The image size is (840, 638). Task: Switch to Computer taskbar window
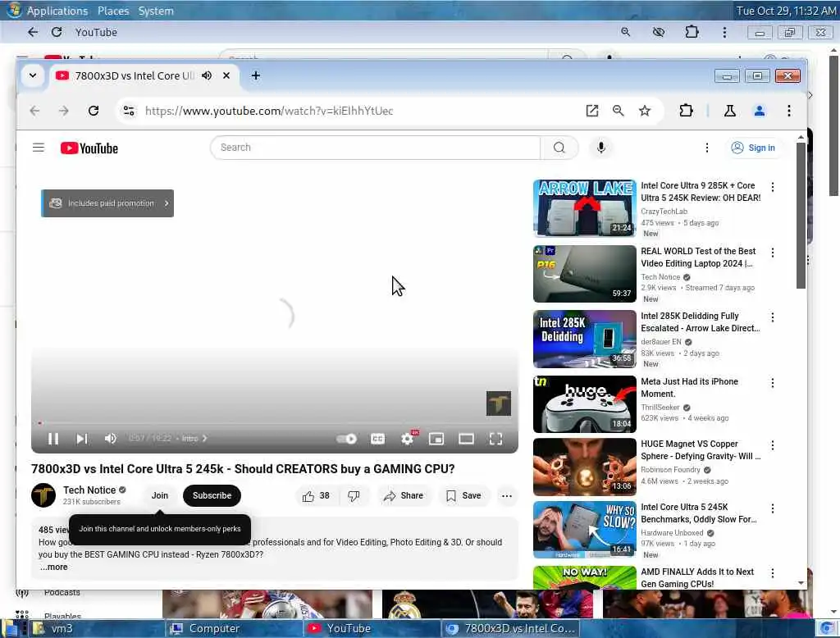point(234,628)
